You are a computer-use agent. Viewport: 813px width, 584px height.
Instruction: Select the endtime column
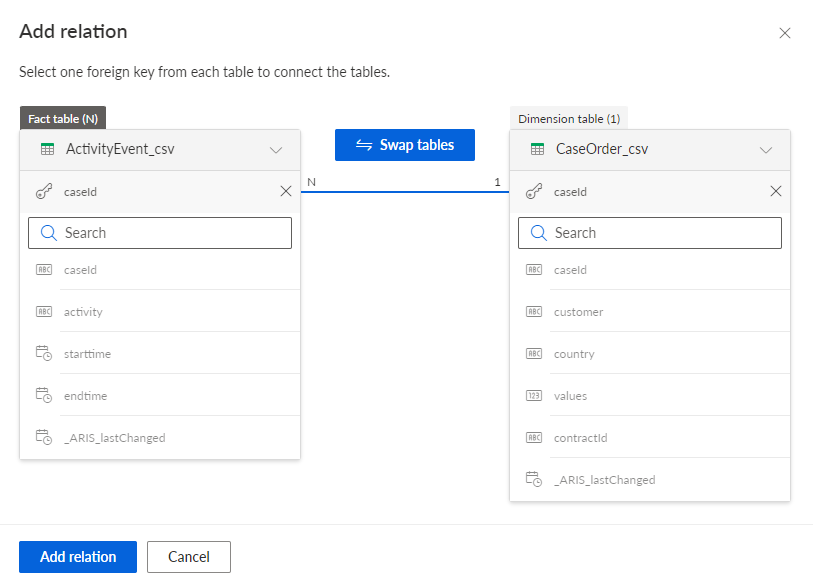(x=160, y=396)
